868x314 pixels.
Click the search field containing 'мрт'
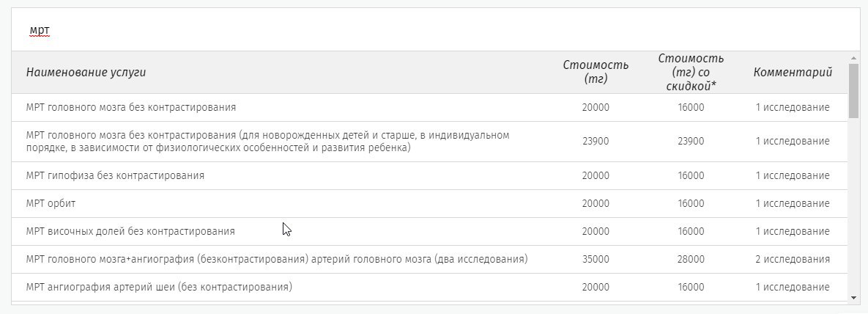436,29
